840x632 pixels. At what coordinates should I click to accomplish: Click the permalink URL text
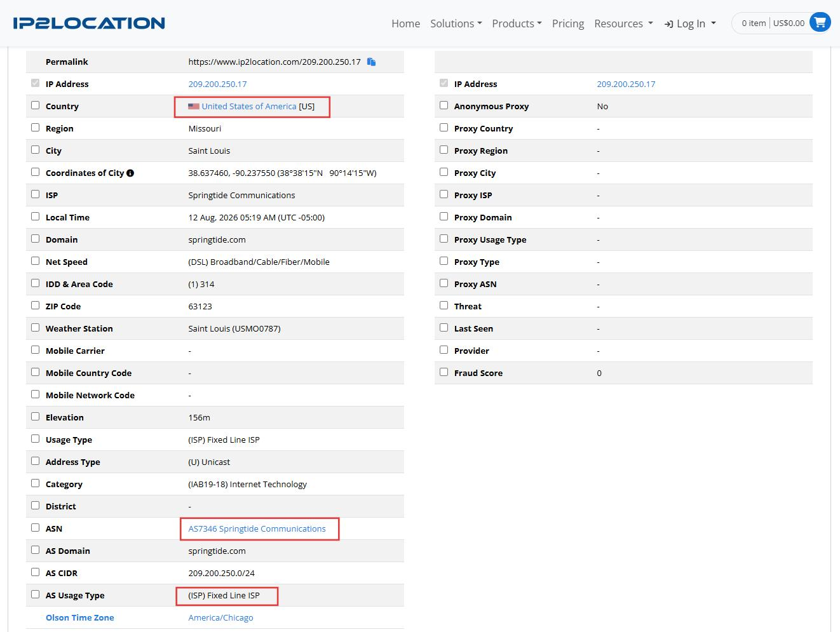click(x=274, y=62)
